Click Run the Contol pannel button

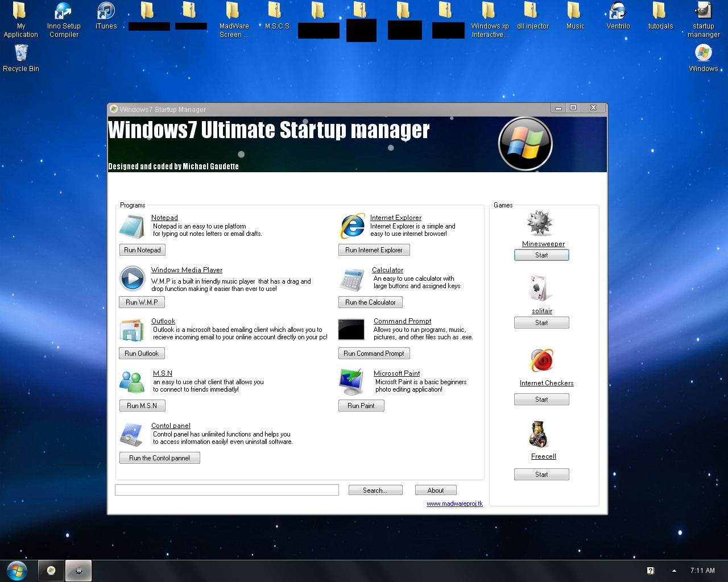159,458
